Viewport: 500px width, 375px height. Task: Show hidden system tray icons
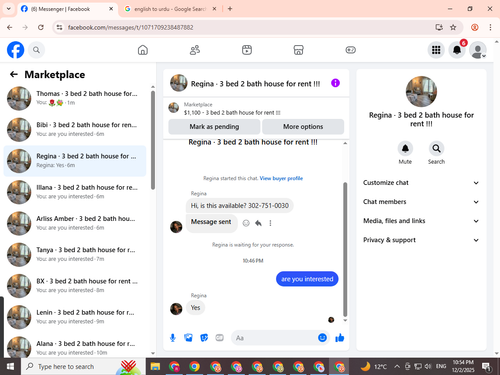pyautogui.click(x=397, y=367)
